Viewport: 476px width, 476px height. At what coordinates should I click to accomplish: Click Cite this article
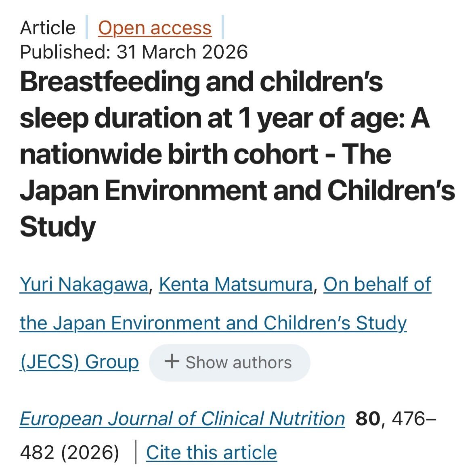(x=212, y=453)
